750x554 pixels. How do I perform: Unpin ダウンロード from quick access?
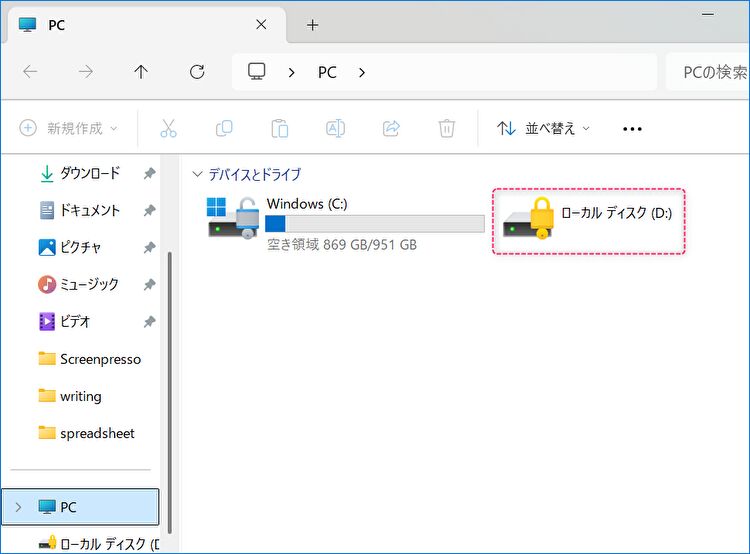tap(149, 173)
